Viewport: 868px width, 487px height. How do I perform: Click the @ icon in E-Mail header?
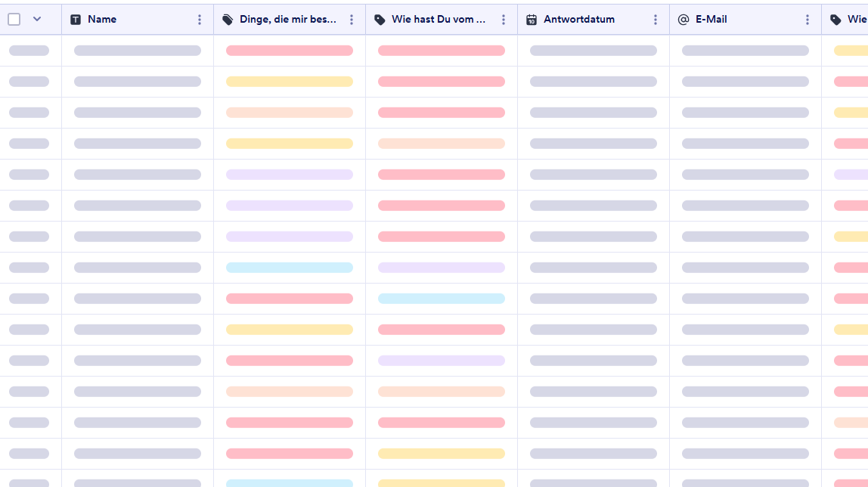point(684,20)
